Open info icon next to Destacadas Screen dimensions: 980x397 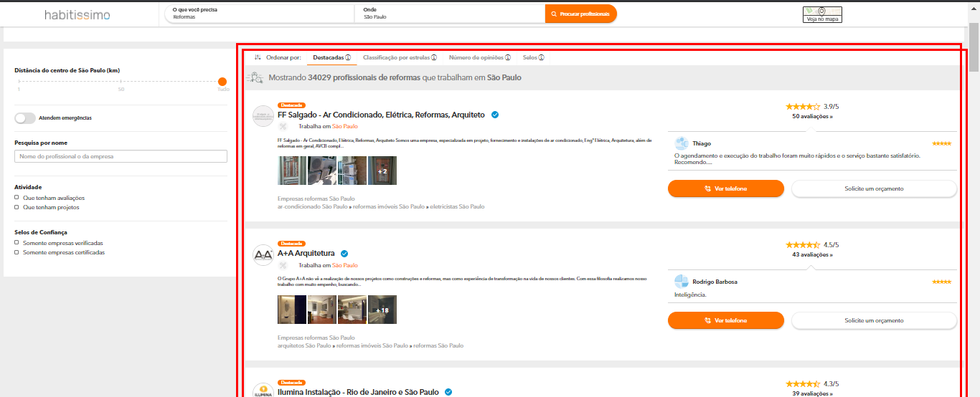pyautogui.click(x=348, y=57)
